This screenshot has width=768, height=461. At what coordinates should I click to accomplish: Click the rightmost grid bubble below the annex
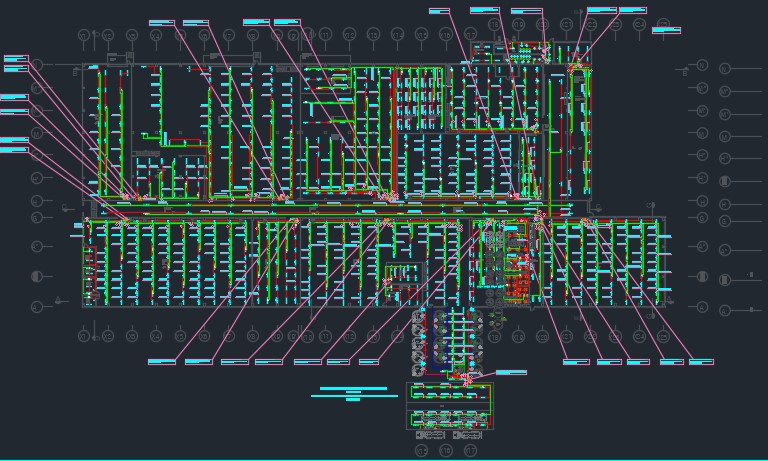[472, 451]
